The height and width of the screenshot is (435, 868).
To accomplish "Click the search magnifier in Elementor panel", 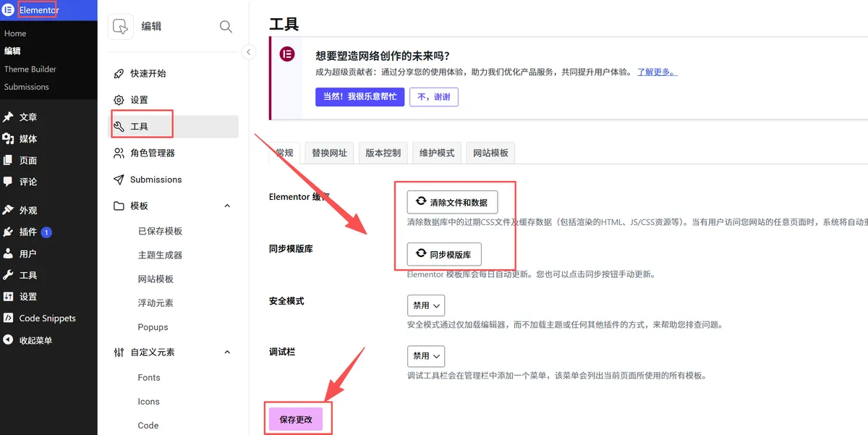I will 225,26.
